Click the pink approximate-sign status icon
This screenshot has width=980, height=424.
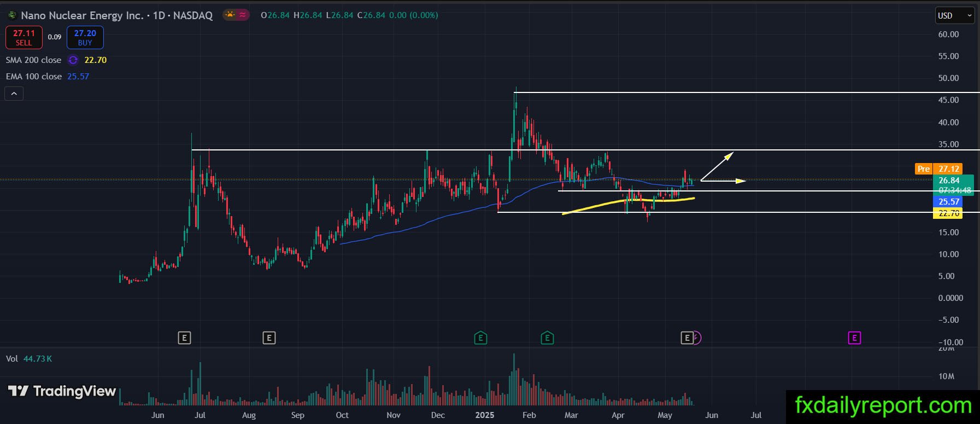click(x=242, y=15)
